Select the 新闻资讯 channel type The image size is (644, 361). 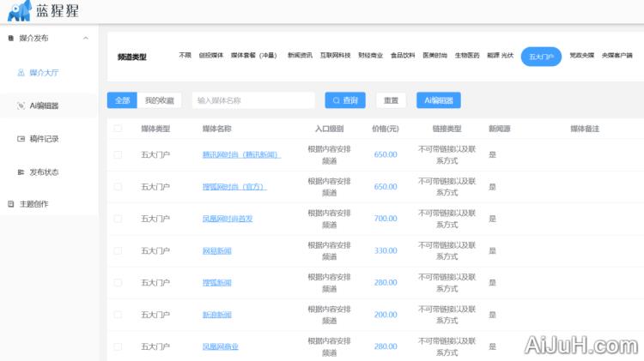point(300,56)
